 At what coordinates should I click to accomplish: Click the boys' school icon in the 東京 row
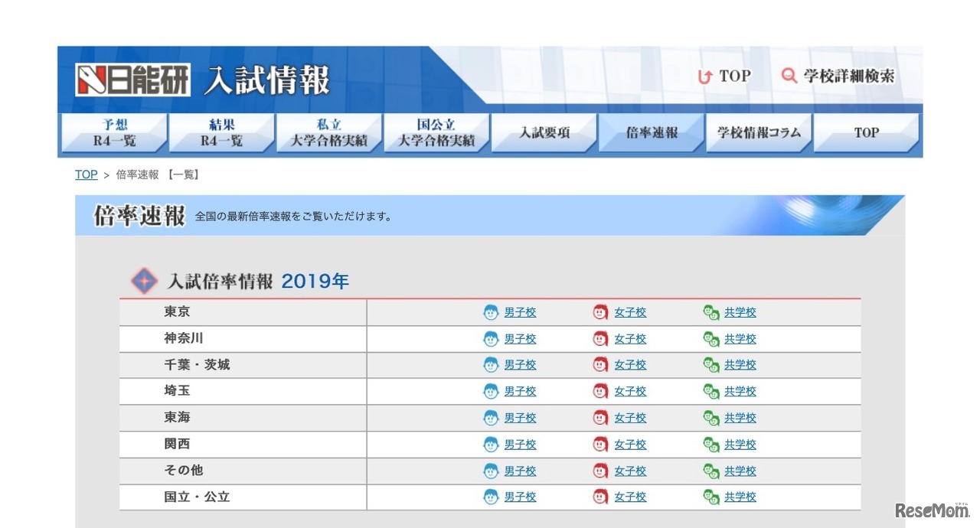pos(491,312)
